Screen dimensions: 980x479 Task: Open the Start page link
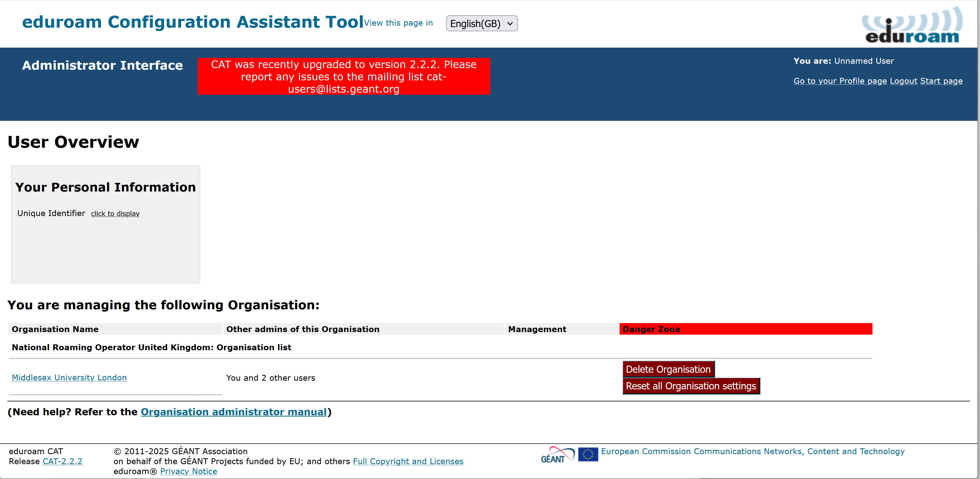(941, 81)
